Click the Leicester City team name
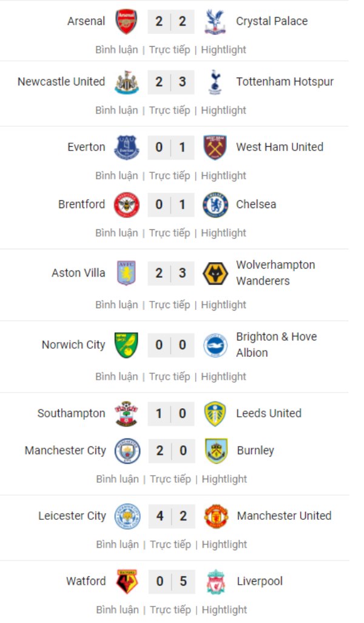Image resolution: width=364 pixels, height=623 pixels. [72, 516]
